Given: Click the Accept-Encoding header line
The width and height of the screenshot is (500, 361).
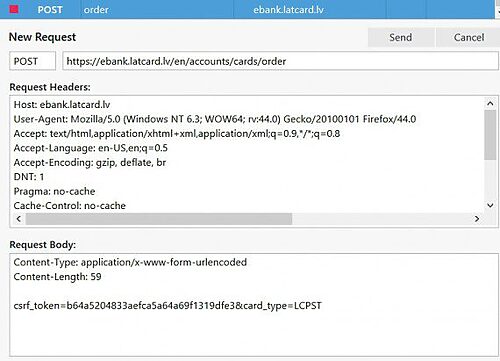Looking at the screenshot, I should click(90, 162).
